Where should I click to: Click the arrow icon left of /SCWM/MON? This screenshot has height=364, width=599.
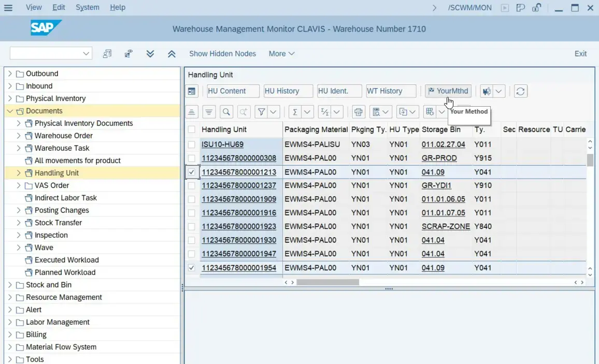point(434,8)
